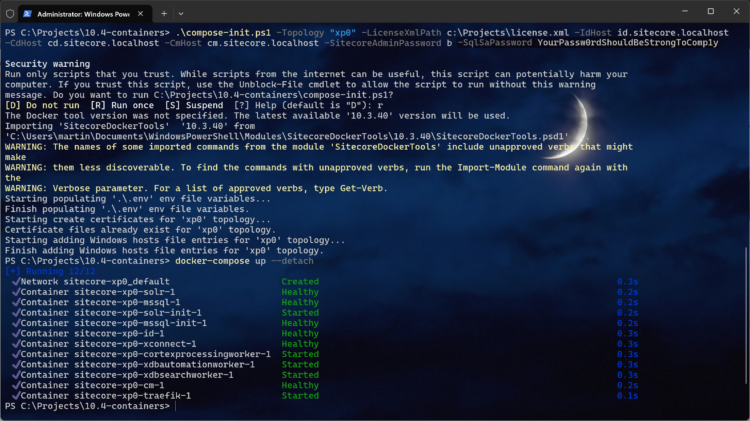This screenshot has height=421, width=750.
Task: Click the last PowerShell prompt line
Action: pos(90,407)
